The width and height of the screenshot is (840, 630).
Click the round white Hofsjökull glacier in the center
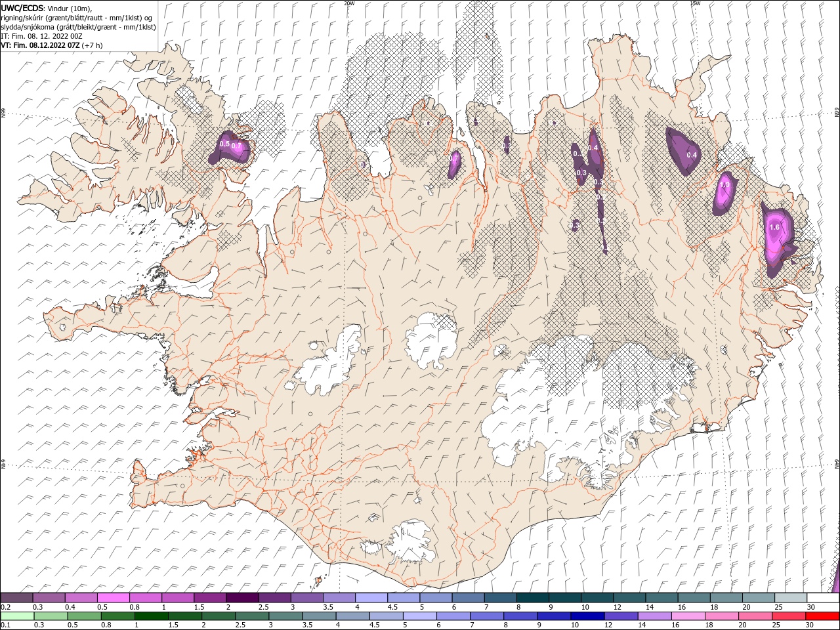pos(432,339)
